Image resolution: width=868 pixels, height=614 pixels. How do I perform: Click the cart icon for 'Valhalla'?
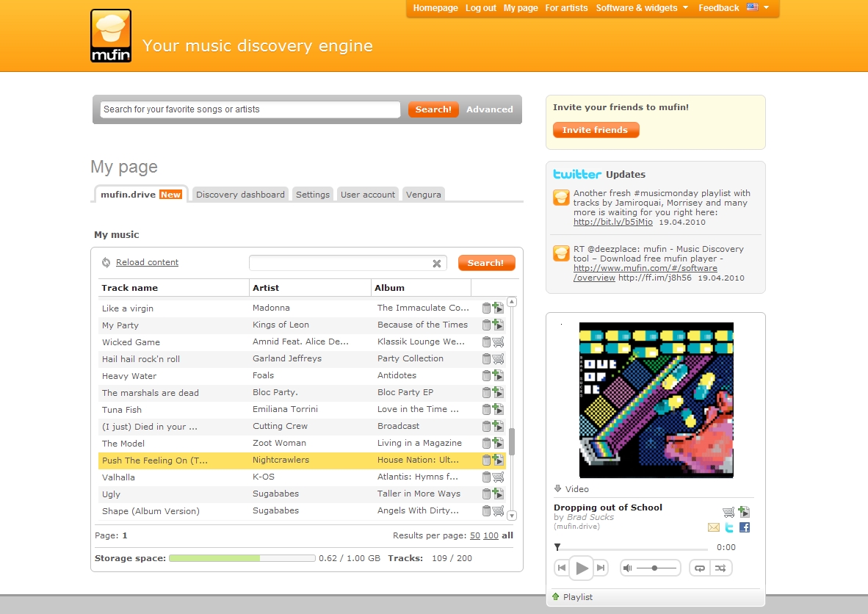pos(498,477)
